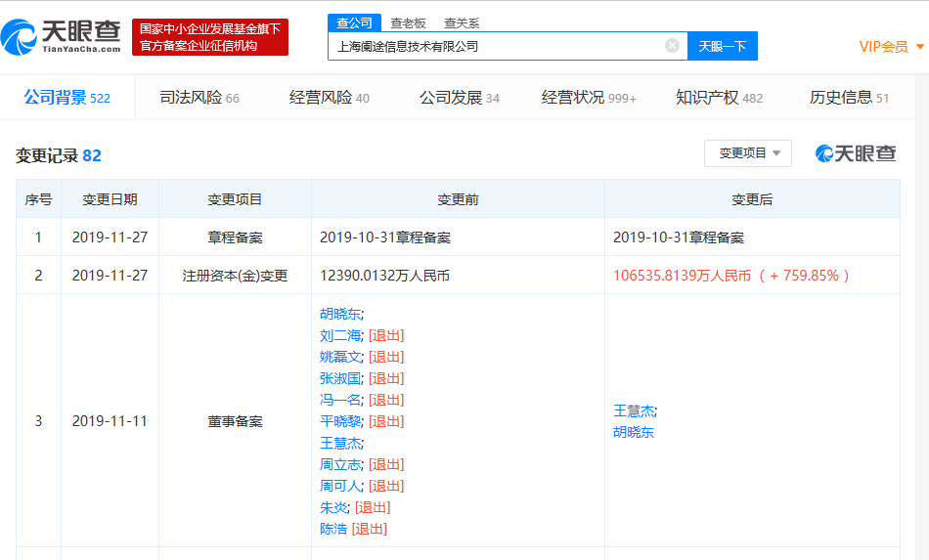
Task: Open 陈浩 profile link
Action: pos(333,529)
